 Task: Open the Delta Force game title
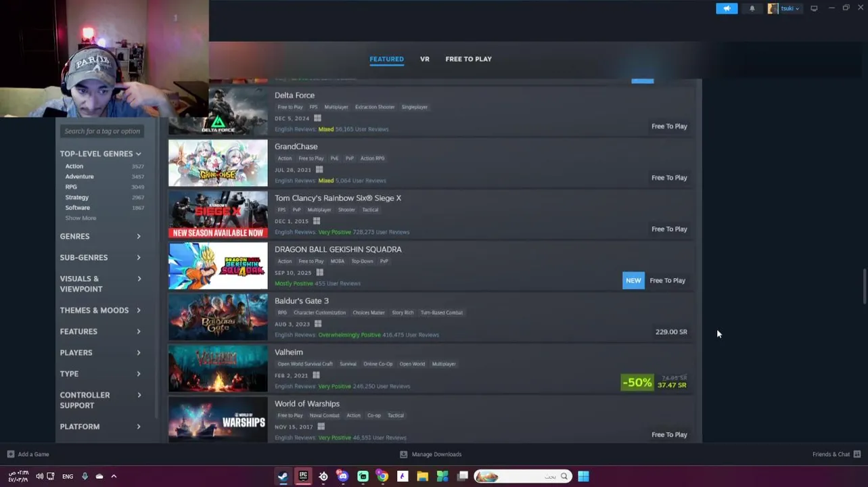(294, 95)
